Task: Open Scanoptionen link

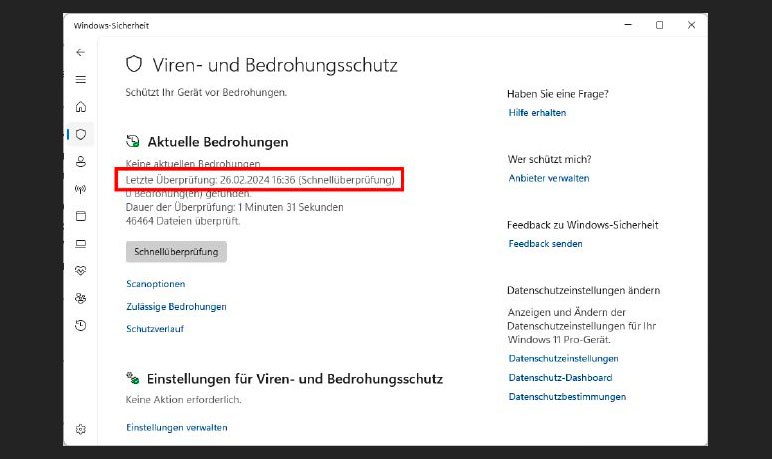Action: [x=156, y=284]
